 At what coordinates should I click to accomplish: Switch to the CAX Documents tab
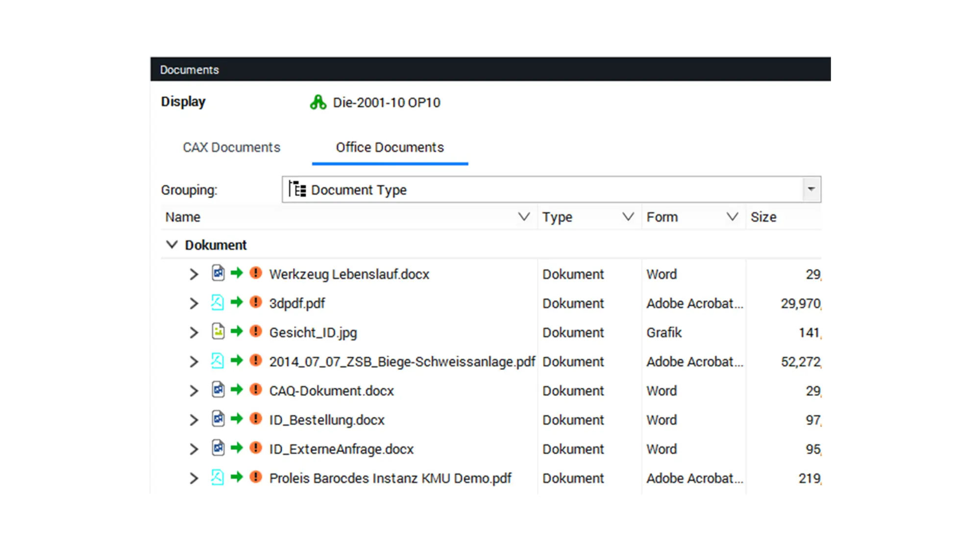231,147
